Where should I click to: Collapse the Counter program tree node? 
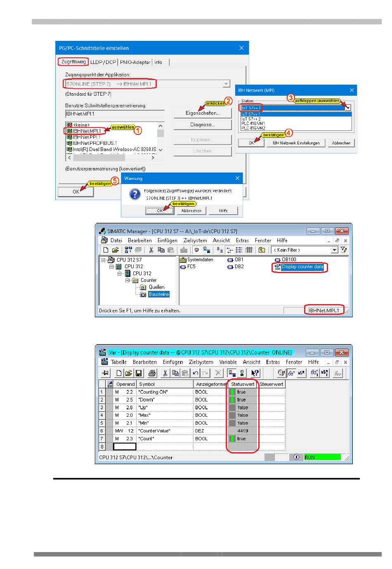(128, 280)
